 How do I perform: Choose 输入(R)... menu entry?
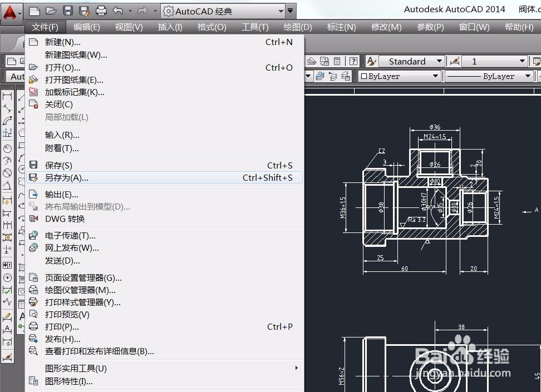point(164,135)
